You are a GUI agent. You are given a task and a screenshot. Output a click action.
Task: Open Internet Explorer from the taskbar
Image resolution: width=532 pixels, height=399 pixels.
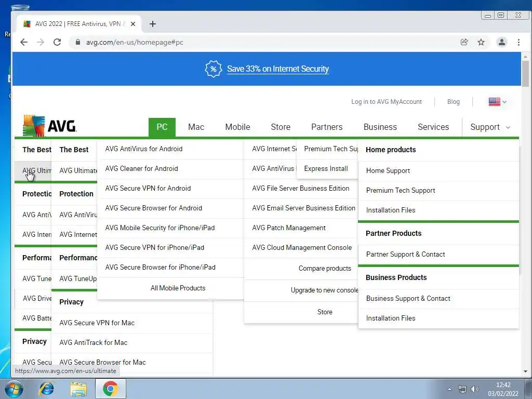click(46, 389)
